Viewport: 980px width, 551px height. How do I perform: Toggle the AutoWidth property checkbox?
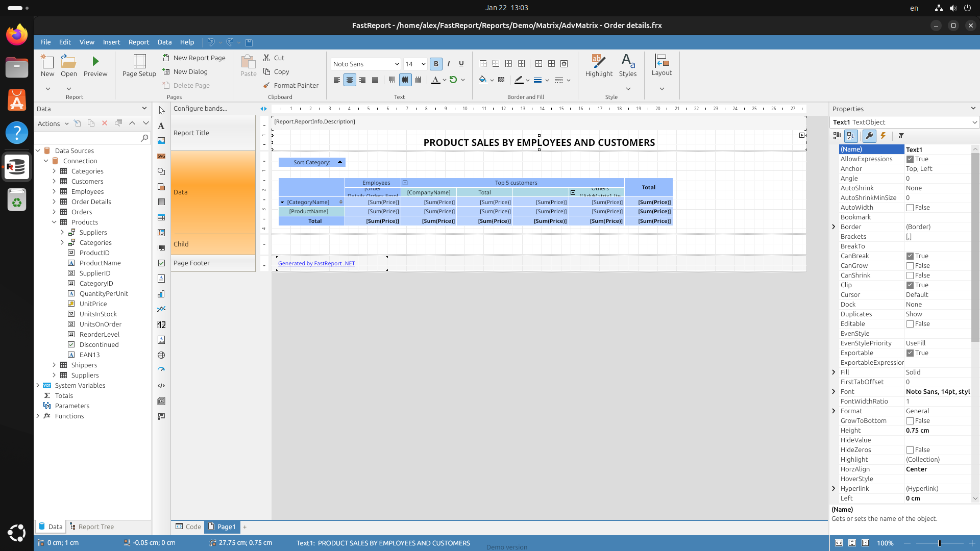pos(910,208)
